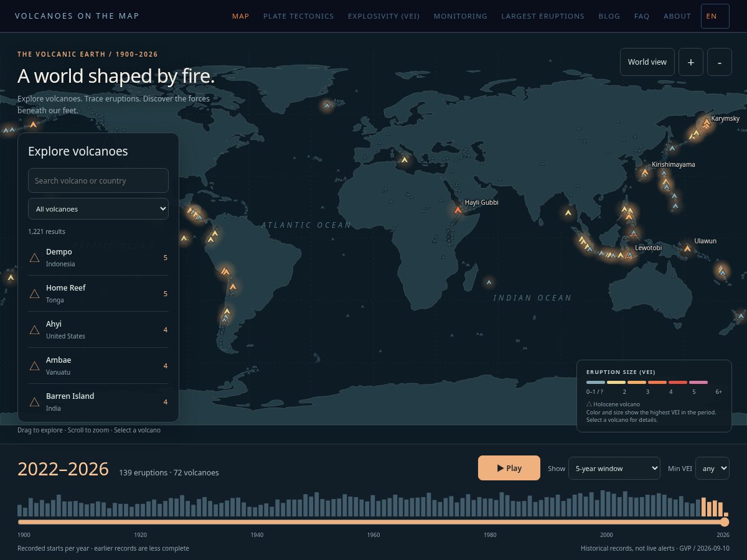747x560 pixels.
Task: Select Dempo, Indonesia from the list
Action: 98,258
